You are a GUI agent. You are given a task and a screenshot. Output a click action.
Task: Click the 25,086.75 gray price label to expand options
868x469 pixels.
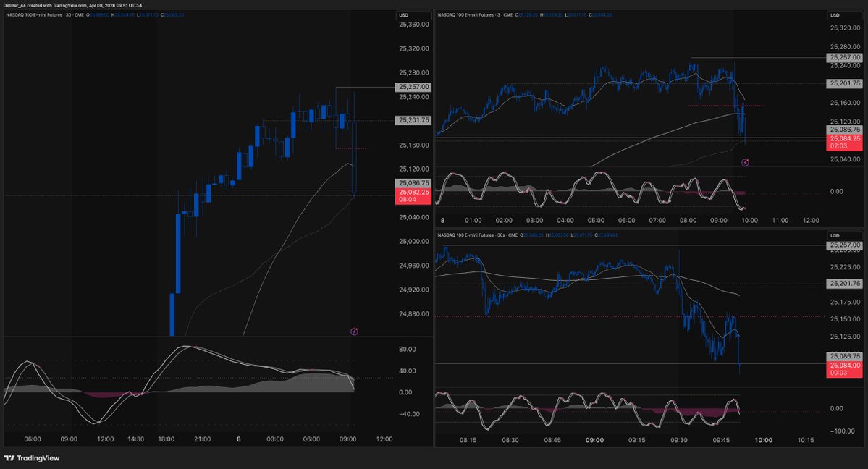point(411,182)
